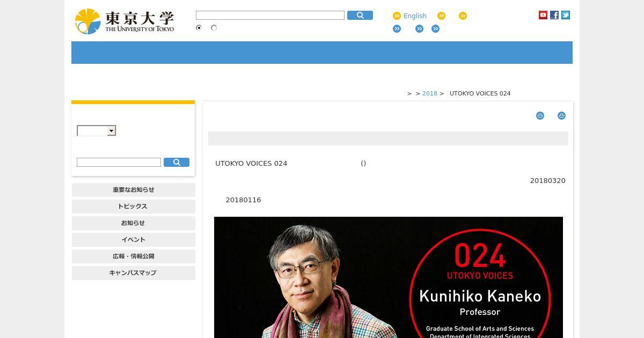Click the yellow arrow icon beside English

[397, 16]
